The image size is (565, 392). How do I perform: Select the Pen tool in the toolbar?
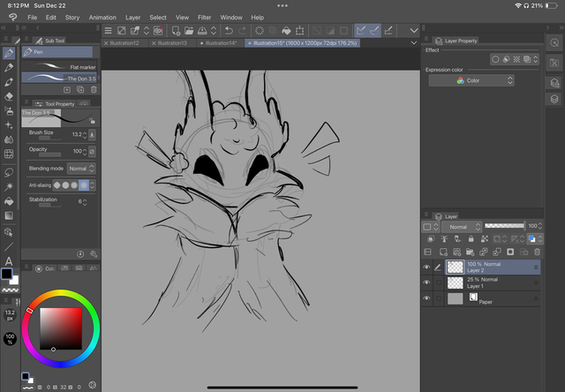tap(9, 53)
